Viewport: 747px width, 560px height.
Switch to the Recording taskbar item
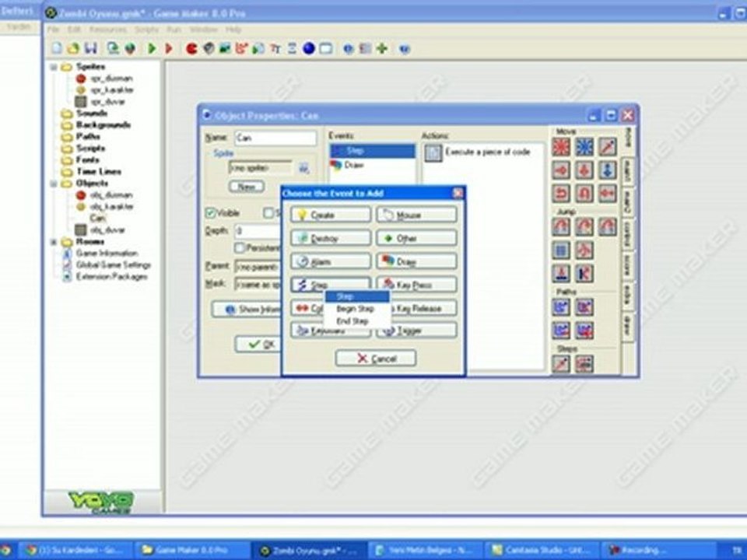point(658,550)
